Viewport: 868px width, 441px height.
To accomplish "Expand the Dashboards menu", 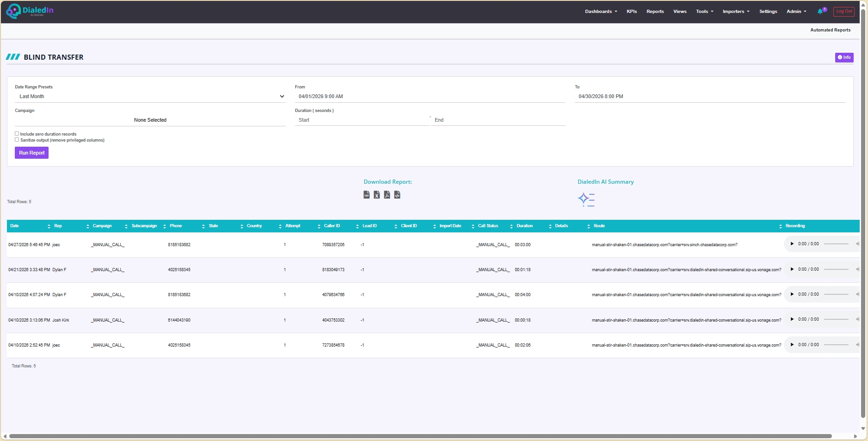I will [x=601, y=12].
